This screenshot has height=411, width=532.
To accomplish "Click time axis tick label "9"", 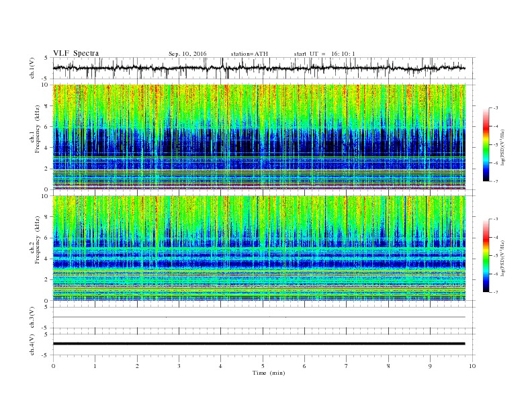I will point(430,366).
